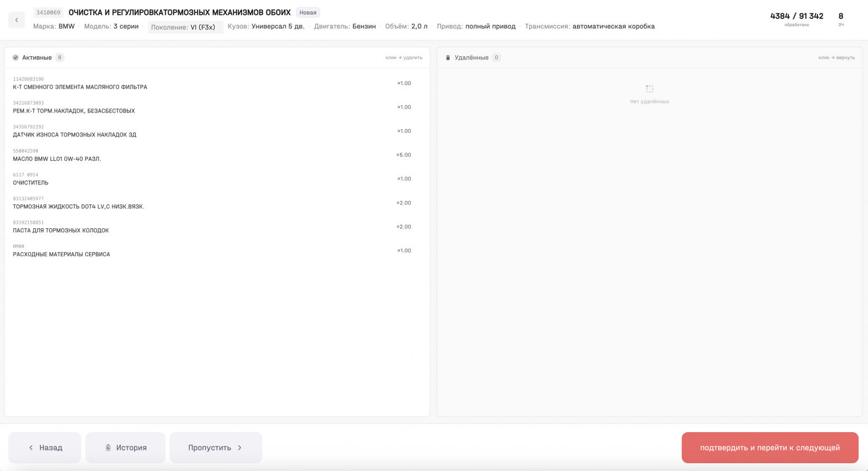Click part number 83132405977
The height and width of the screenshot is (471, 868).
28,199
